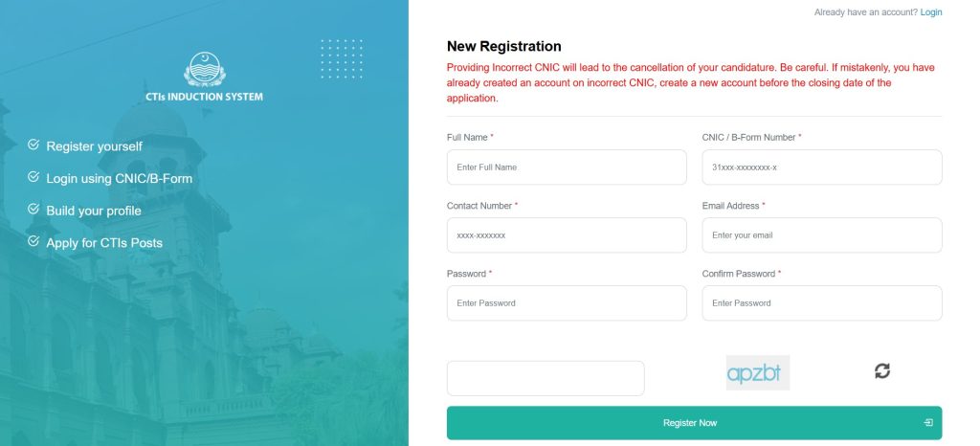The image size is (980, 446).
Task: Focus the Full Name input field
Action: pos(567,167)
